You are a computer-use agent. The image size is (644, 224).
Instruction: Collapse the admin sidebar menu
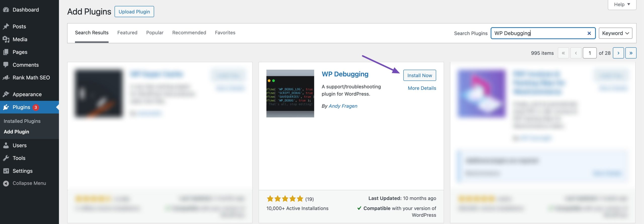24,183
